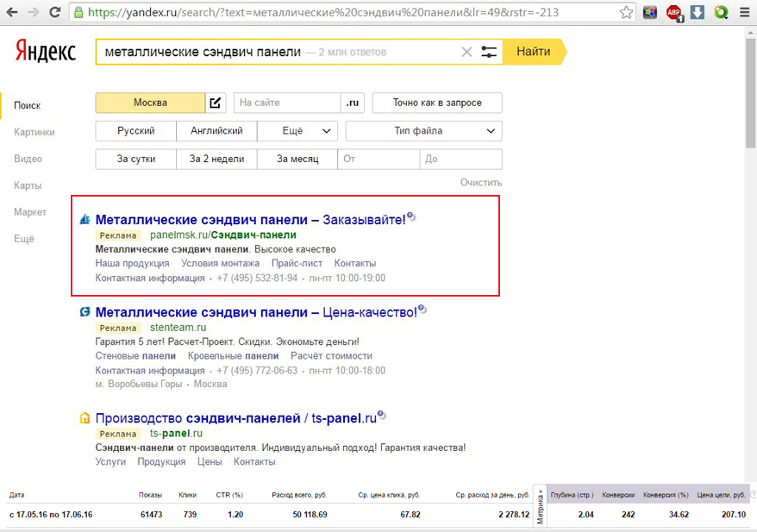Focus the До date input field

pyautogui.click(x=461, y=159)
